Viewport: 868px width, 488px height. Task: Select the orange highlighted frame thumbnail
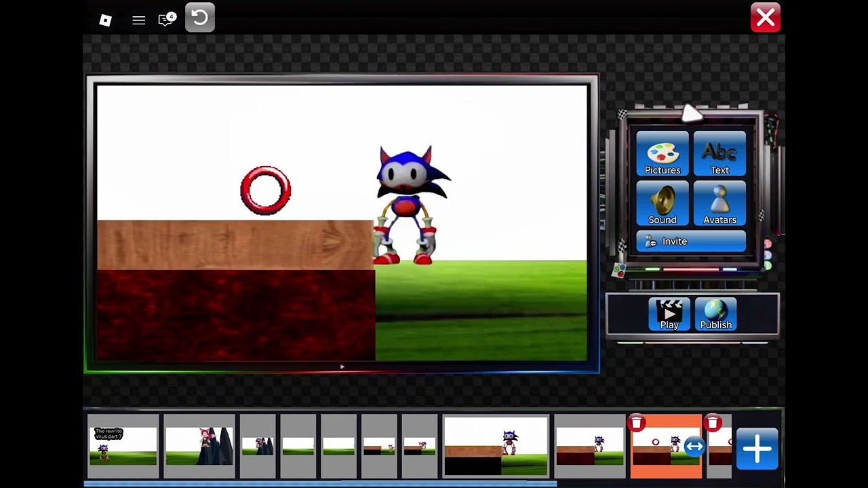click(x=666, y=447)
